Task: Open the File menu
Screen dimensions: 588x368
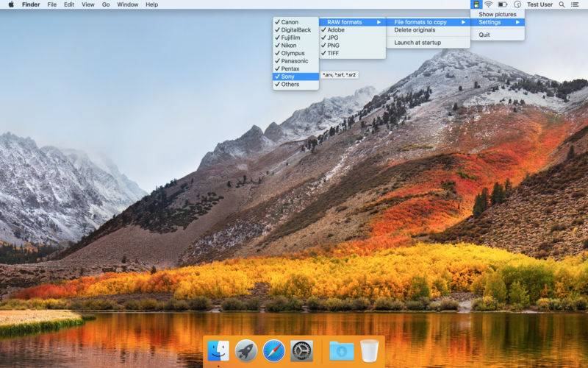Action: click(x=51, y=4)
